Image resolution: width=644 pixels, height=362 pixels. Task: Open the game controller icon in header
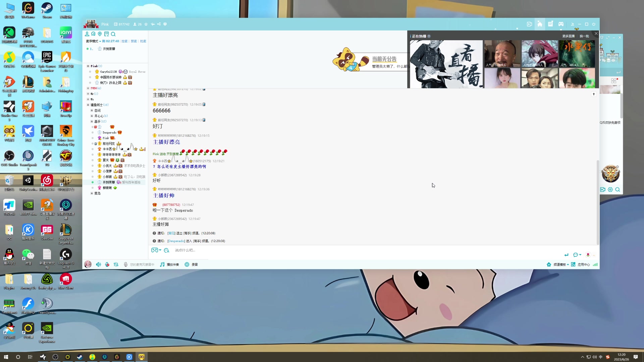561,24
